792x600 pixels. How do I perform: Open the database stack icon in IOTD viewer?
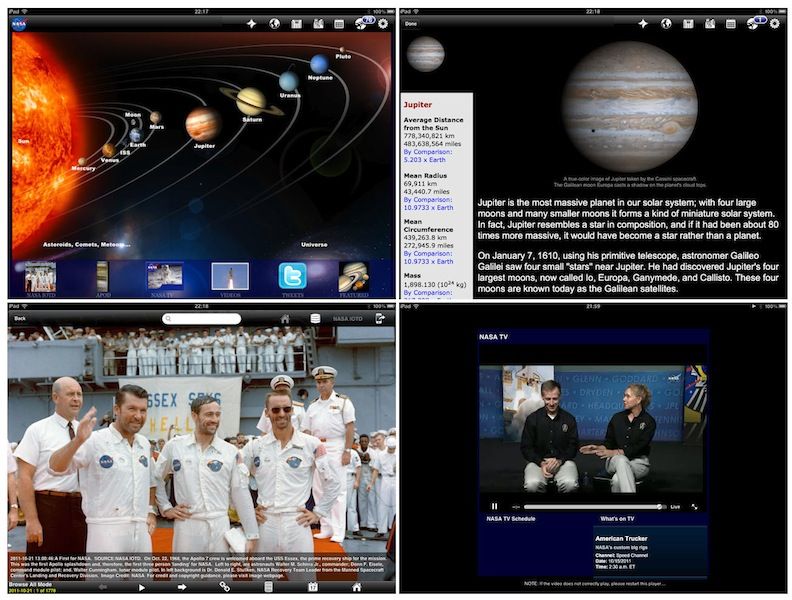tap(315, 318)
